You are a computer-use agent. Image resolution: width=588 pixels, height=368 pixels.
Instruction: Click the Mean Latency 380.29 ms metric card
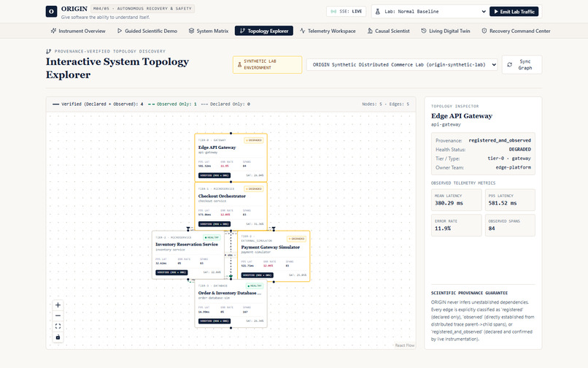click(x=457, y=200)
